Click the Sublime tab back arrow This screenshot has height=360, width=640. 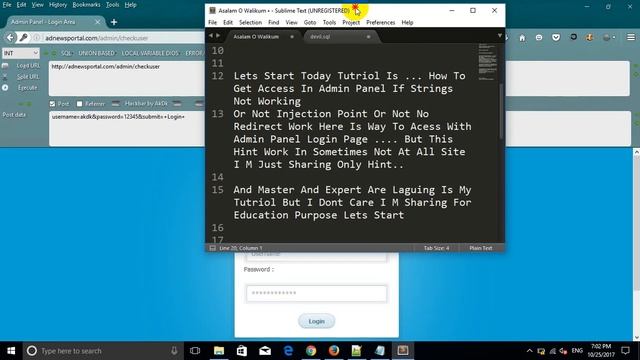[x=211, y=36]
